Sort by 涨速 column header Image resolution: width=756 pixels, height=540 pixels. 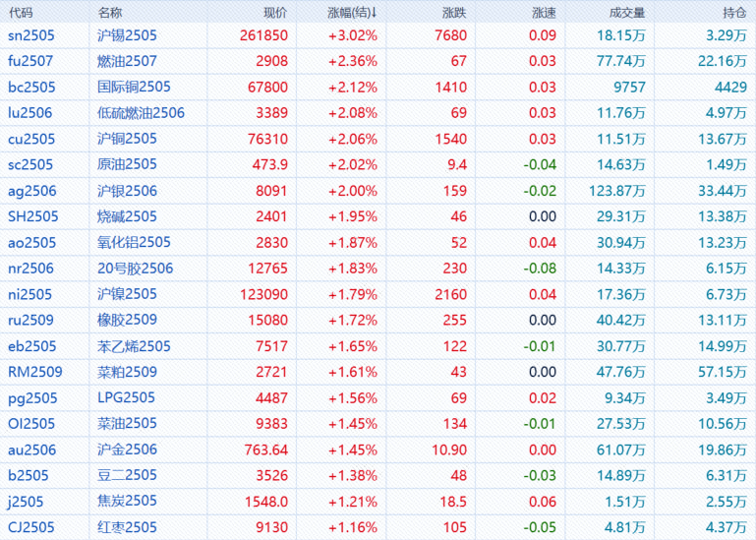pyautogui.click(x=543, y=13)
